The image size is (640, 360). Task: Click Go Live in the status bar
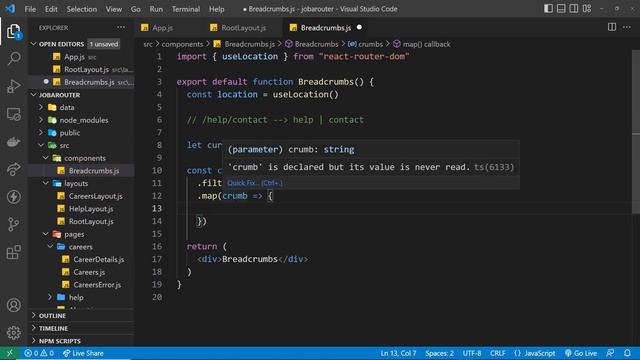pyautogui.click(x=580, y=353)
